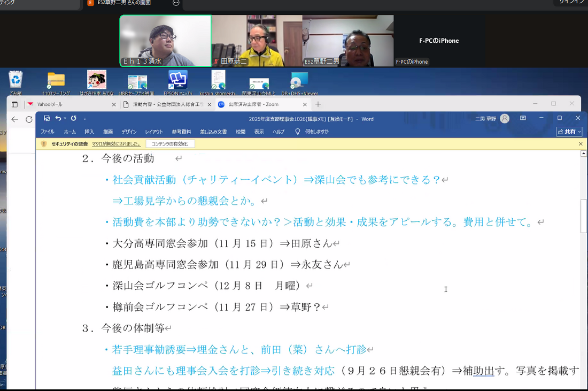This screenshot has height=391, width=588.
Task: Click the ribbon display options icon
Action: pyautogui.click(x=523, y=118)
